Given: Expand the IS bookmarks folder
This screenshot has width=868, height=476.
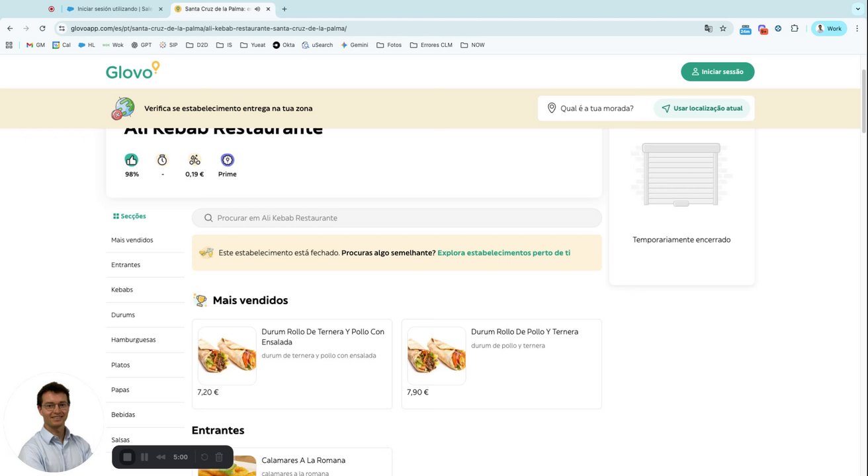Looking at the screenshot, I should click(x=224, y=45).
